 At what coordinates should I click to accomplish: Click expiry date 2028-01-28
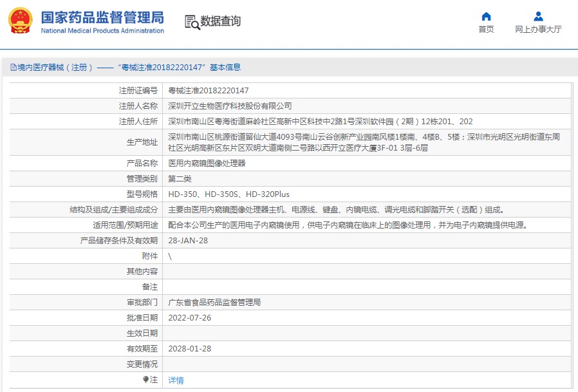click(189, 348)
